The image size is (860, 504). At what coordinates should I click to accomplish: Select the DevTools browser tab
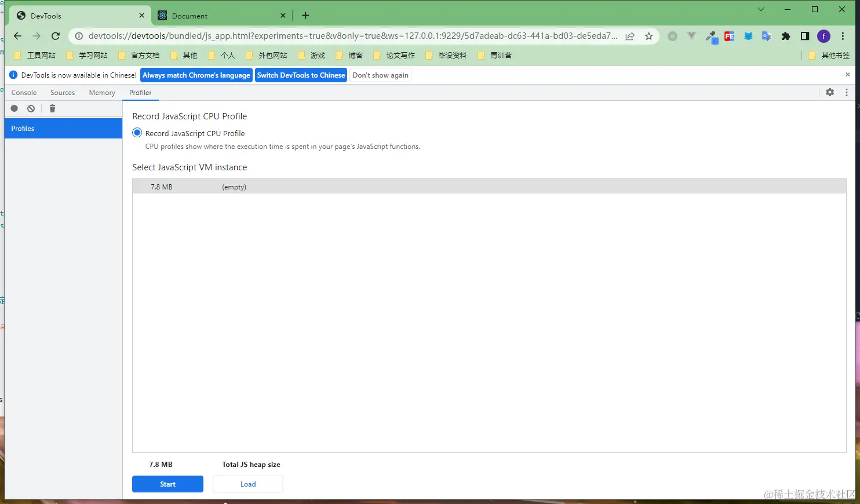[80, 16]
